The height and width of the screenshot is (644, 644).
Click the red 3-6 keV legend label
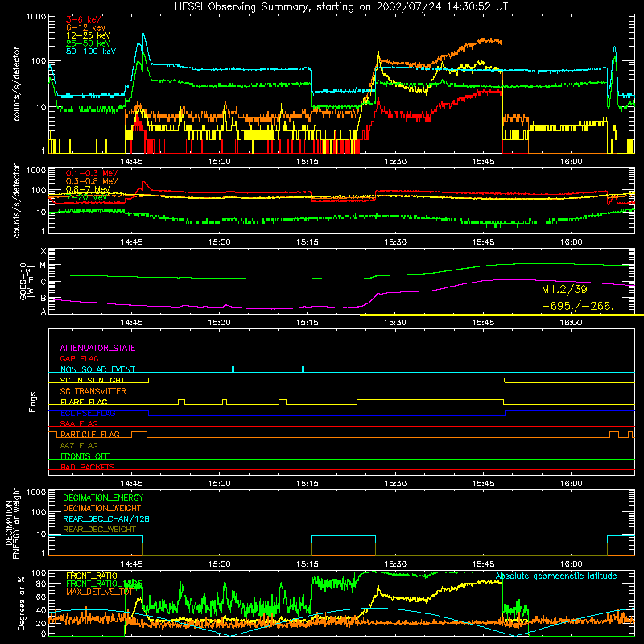84,19
